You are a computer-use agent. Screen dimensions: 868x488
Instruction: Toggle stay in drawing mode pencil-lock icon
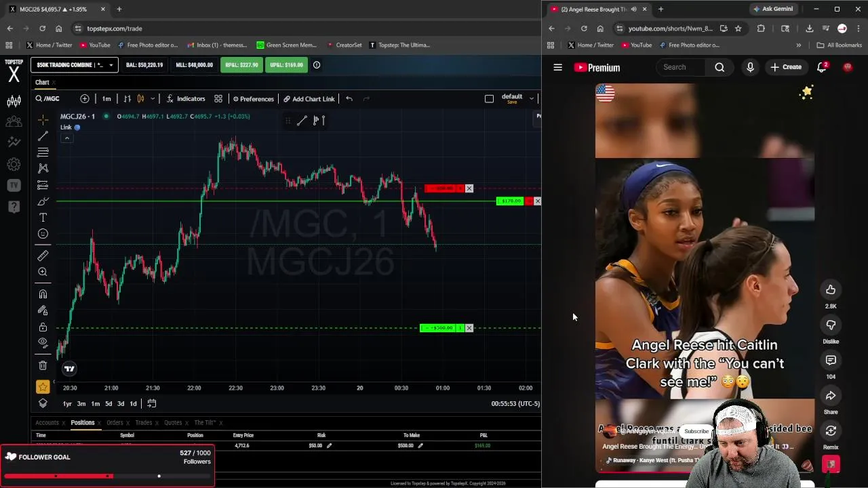(x=43, y=310)
